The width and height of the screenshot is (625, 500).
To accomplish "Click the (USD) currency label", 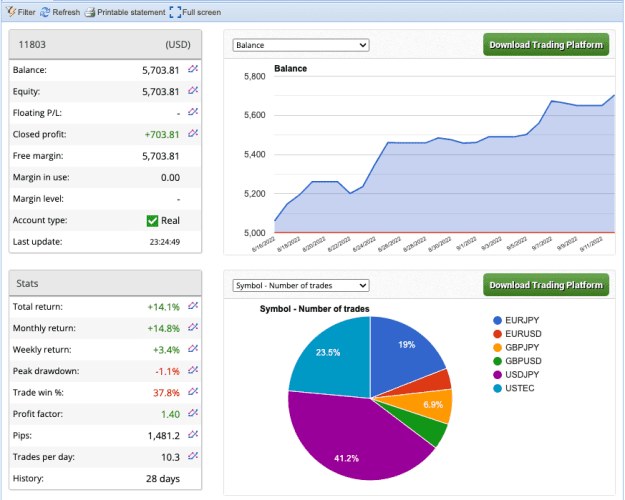I will tap(178, 44).
